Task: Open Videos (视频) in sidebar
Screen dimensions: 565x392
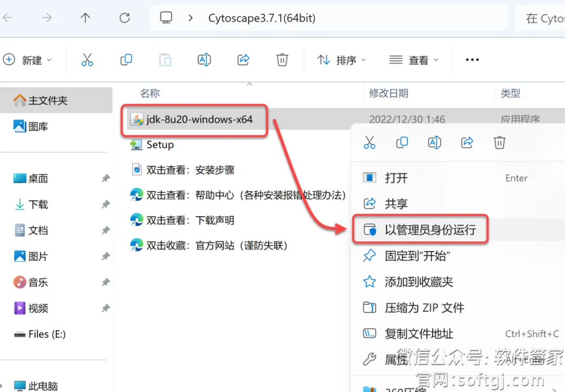Action: pyautogui.click(x=38, y=308)
